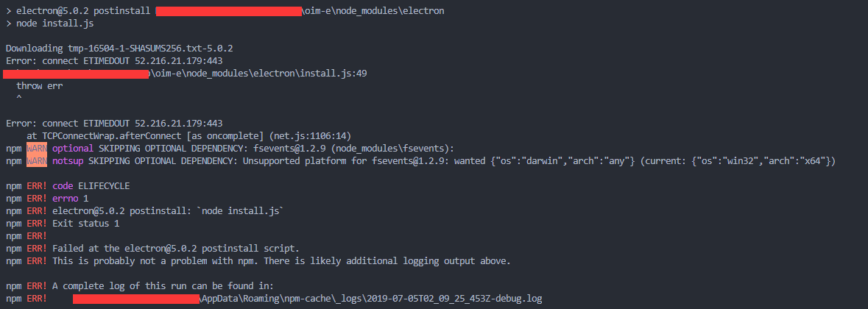Screen dimensions: 868x309
Task: Click the highlighted WARN badge before optional
Action: pyautogui.click(x=38, y=148)
